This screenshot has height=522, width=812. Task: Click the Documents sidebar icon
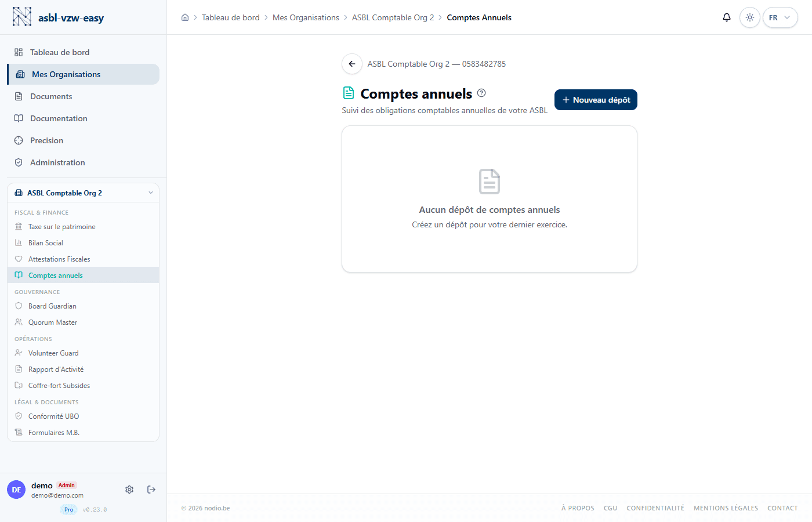[x=19, y=96]
